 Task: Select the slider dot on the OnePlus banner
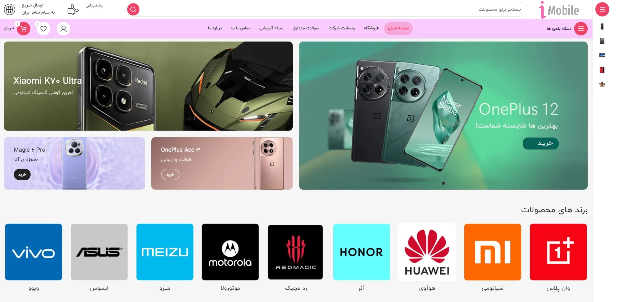pyautogui.click(x=443, y=183)
